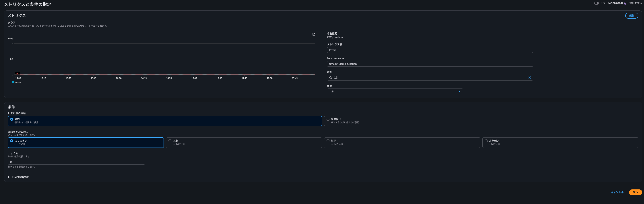Clear the 合計 statistic with X icon
Screen dimensions: 644x204
coord(530,78)
